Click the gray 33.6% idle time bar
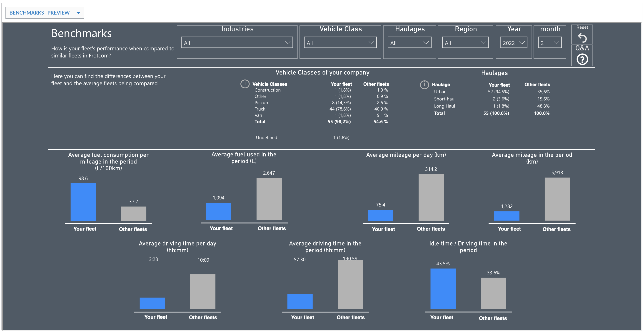The width and height of the screenshot is (644, 333). [493, 293]
